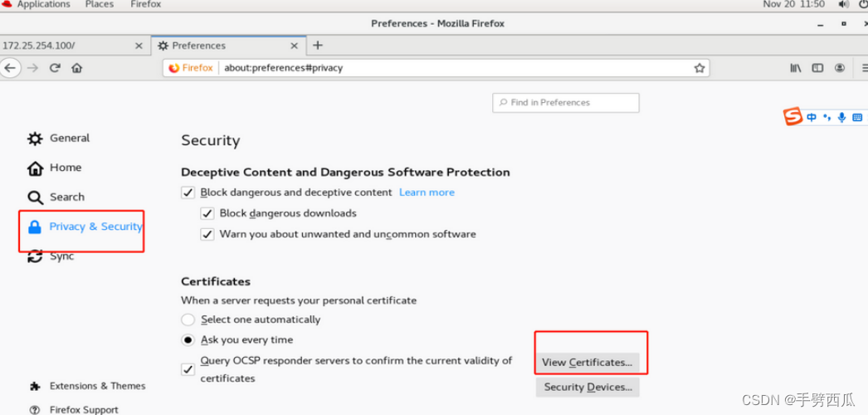Screen dimensions: 868x415
Task: Reload the page with the refresh icon
Action: [54, 68]
